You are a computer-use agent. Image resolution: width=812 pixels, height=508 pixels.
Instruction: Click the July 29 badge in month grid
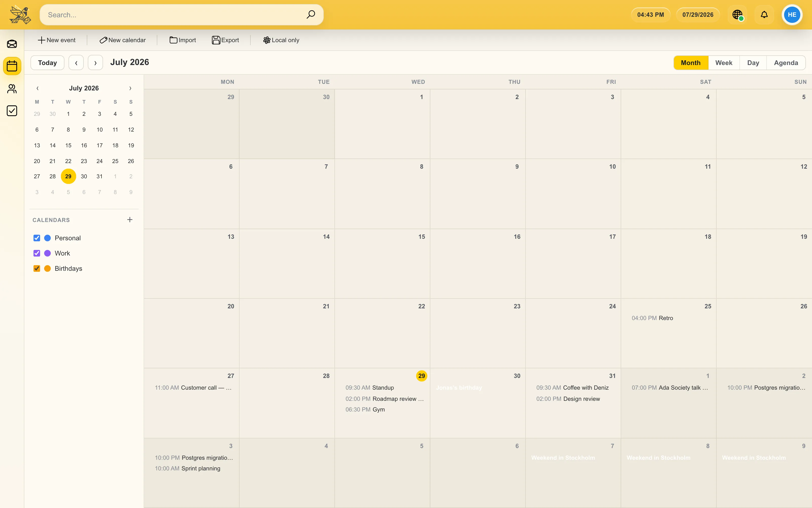[x=421, y=376]
